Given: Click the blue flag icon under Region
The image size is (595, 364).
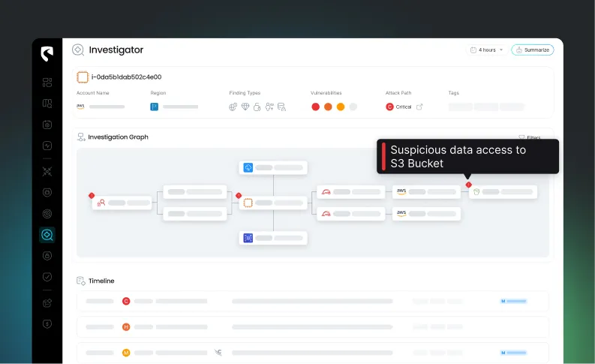Looking at the screenshot, I should coord(154,107).
